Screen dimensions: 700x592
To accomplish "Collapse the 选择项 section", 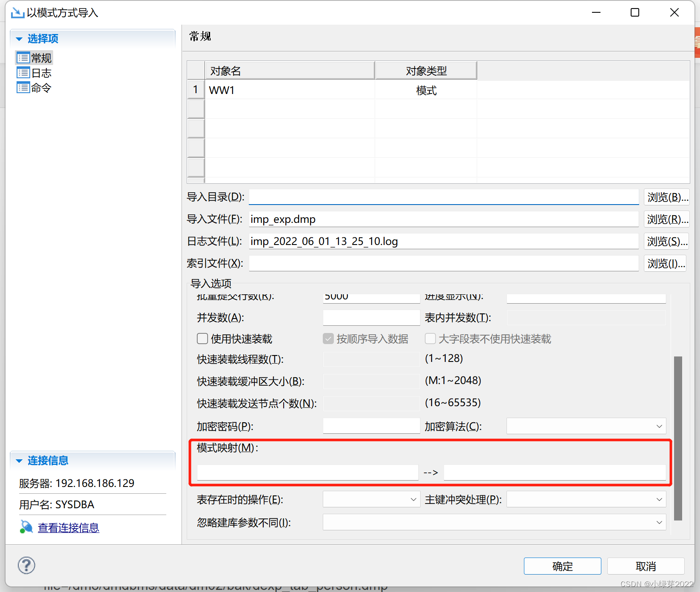I will pyautogui.click(x=19, y=38).
